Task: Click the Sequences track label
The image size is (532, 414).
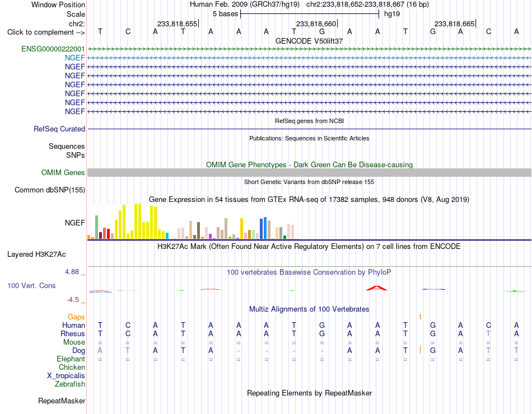Action: 67,146
